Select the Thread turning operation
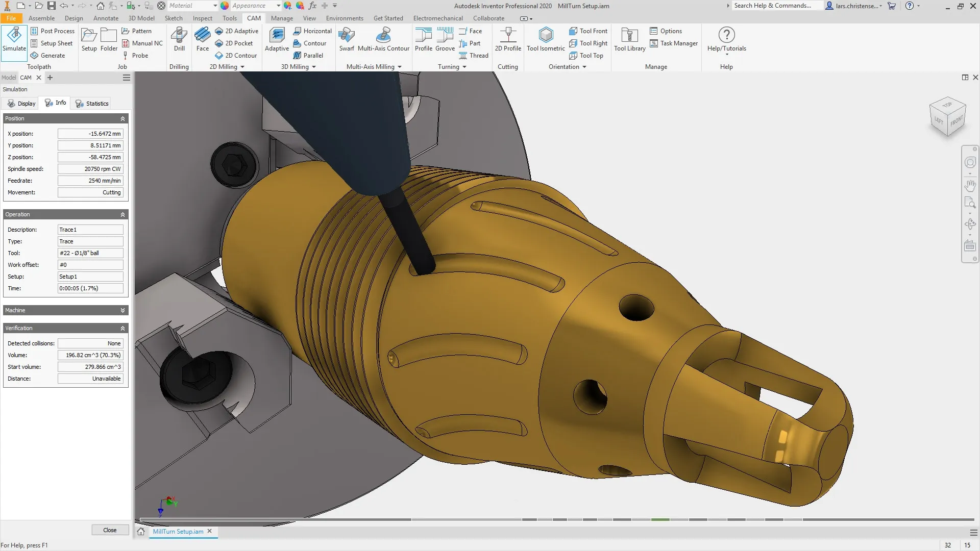Viewport: 980px width, 551px height. coord(474,56)
